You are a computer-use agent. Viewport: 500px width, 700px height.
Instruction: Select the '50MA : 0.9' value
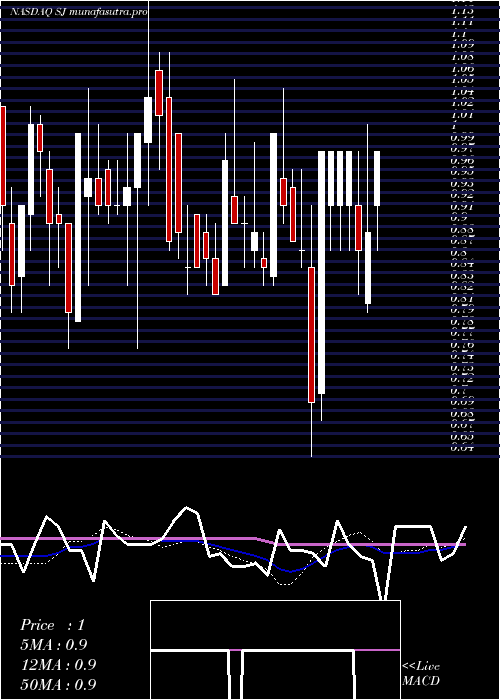(x=59, y=685)
